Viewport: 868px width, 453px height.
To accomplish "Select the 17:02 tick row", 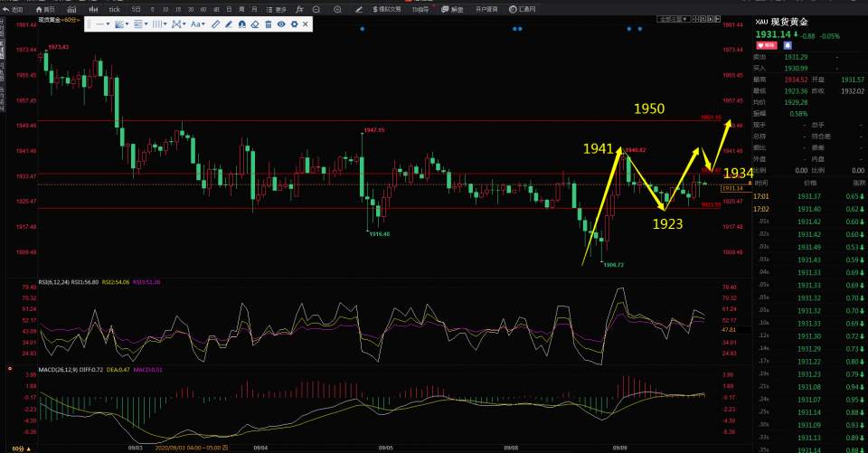I will (810, 210).
